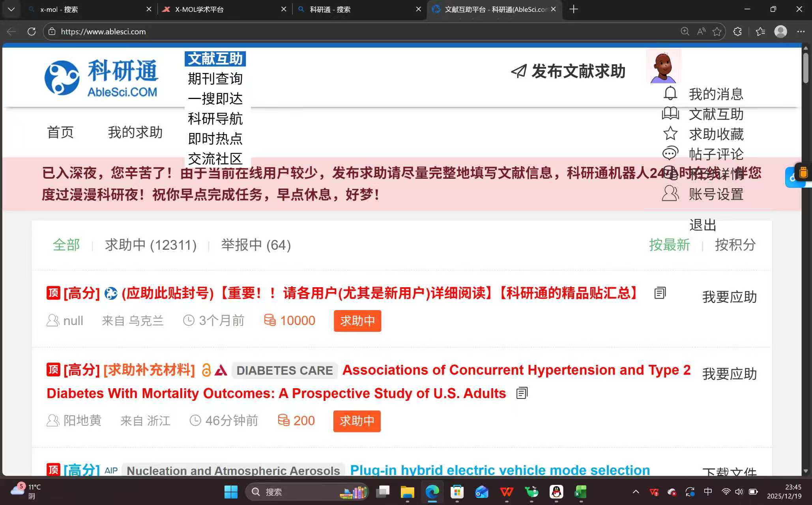812x505 pixels.
Task: Click browser favorites star icon
Action: pyautogui.click(x=717, y=32)
